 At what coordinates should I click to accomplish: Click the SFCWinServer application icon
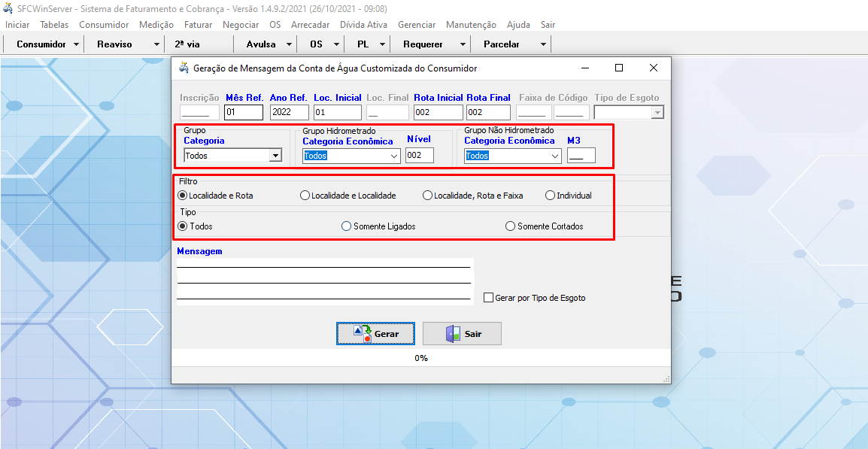coord(8,9)
